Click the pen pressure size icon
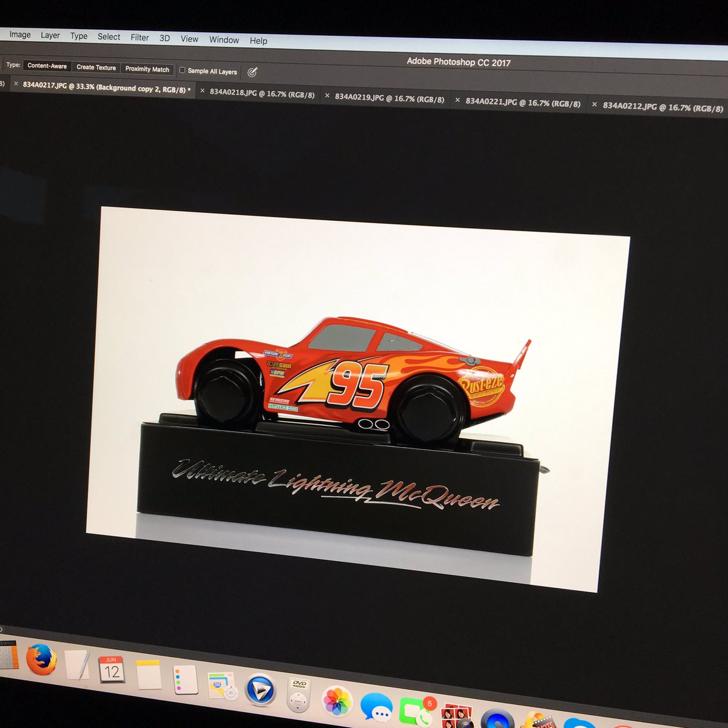Screen dimensions: 728x728 (x=252, y=72)
